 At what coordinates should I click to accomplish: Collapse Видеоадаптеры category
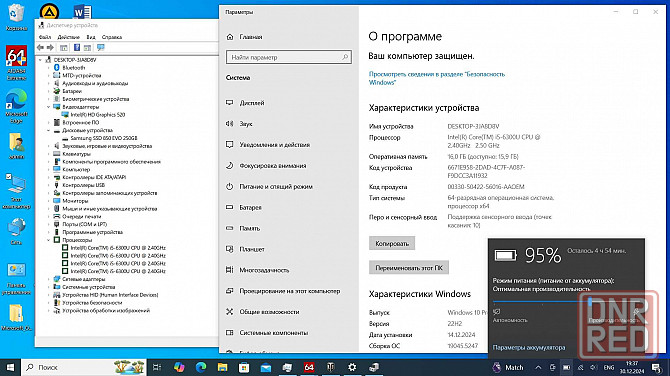(x=48, y=107)
